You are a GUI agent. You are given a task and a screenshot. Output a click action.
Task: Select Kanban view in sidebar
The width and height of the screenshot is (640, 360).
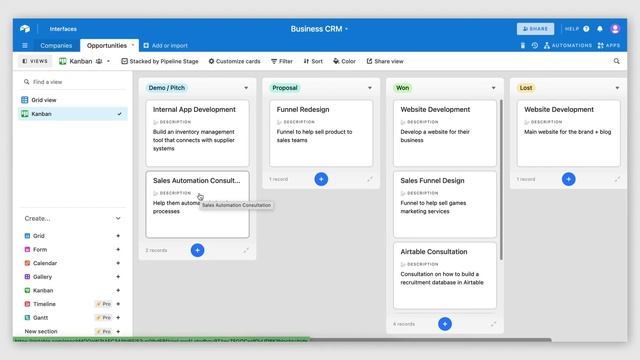(73, 114)
